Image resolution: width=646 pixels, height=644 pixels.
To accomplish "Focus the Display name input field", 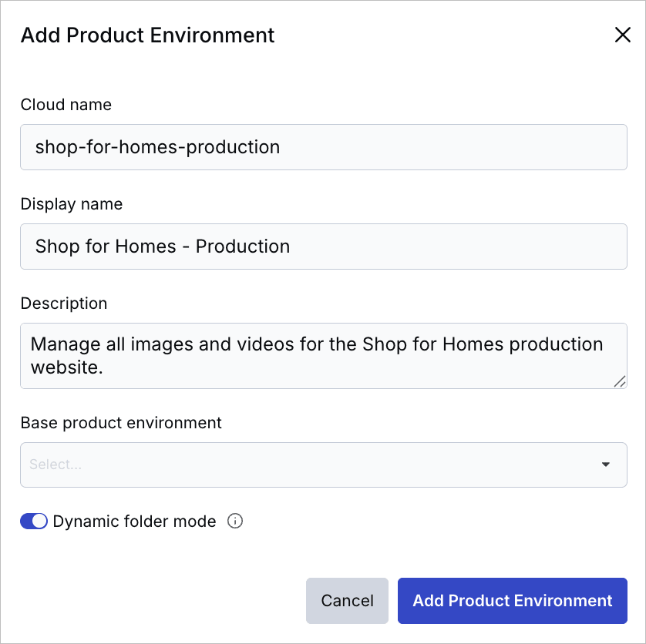I will [324, 247].
